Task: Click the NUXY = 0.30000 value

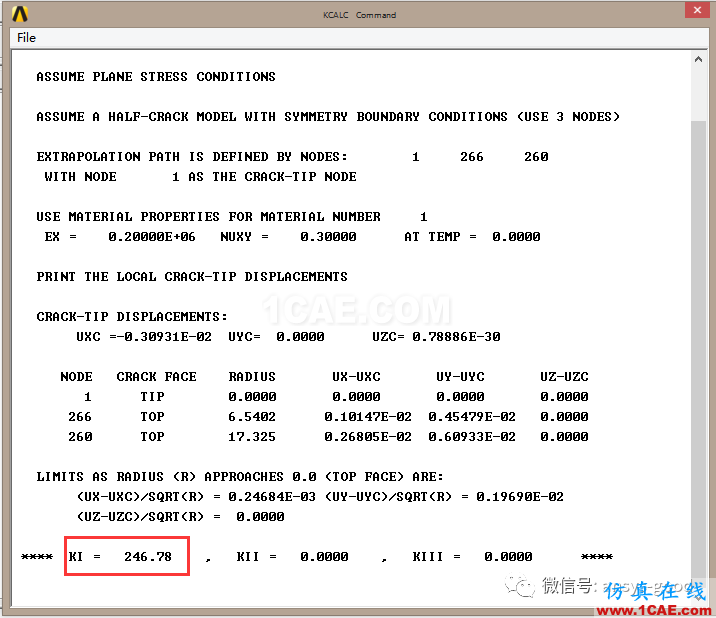Action: click(x=288, y=237)
